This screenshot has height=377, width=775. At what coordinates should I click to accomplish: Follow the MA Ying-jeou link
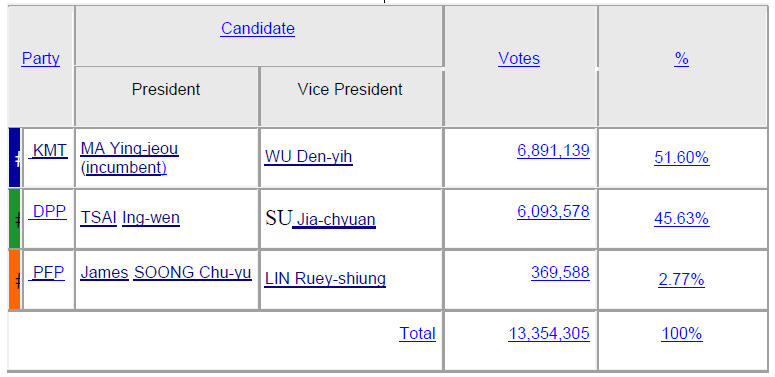[x=129, y=148]
